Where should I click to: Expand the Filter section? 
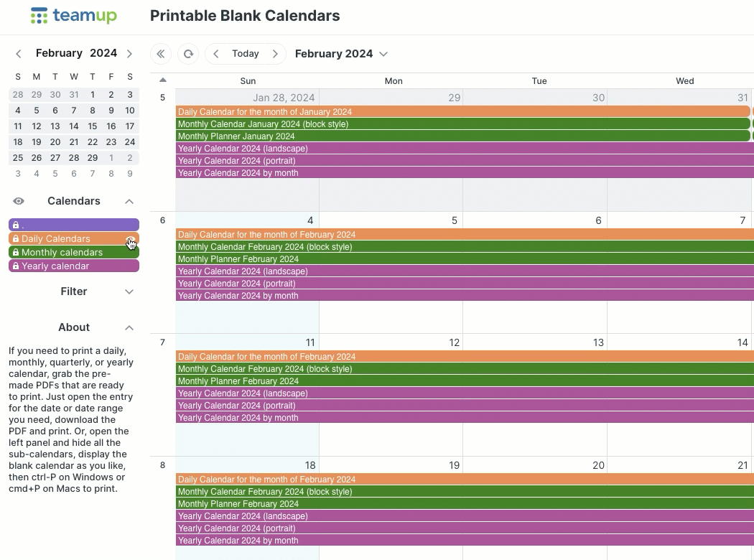coord(129,291)
